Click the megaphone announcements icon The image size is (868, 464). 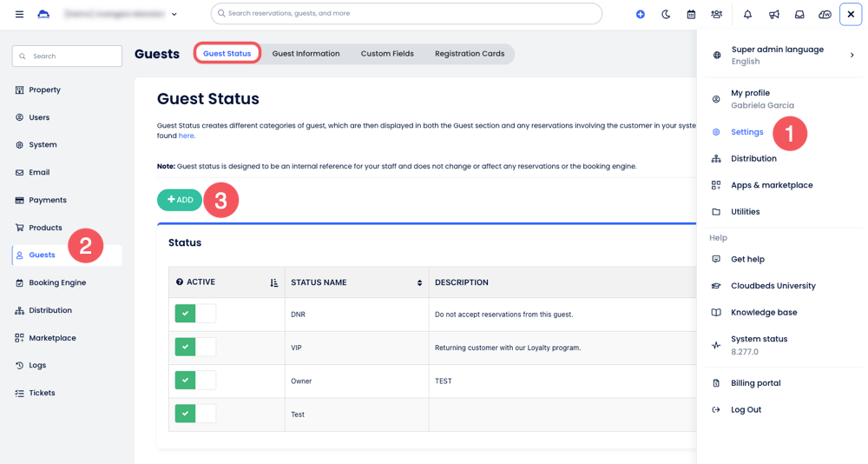tap(773, 14)
